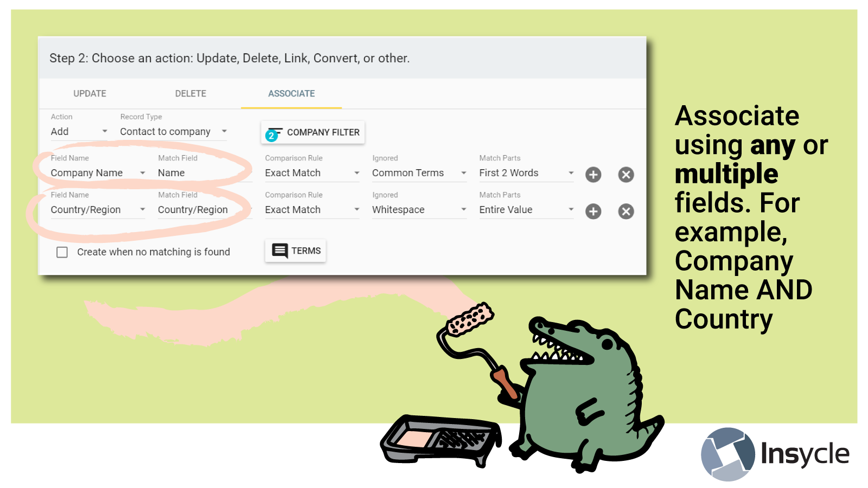This screenshot has width=868, height=488.
Task: Switch to the Update tab
Action: 90,93
